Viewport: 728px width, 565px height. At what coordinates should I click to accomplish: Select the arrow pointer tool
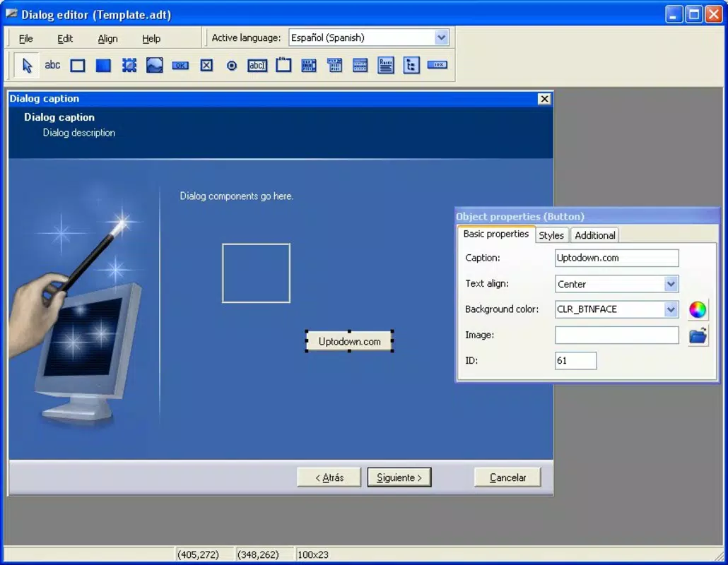pyautogui.click(x=27, y=66)
